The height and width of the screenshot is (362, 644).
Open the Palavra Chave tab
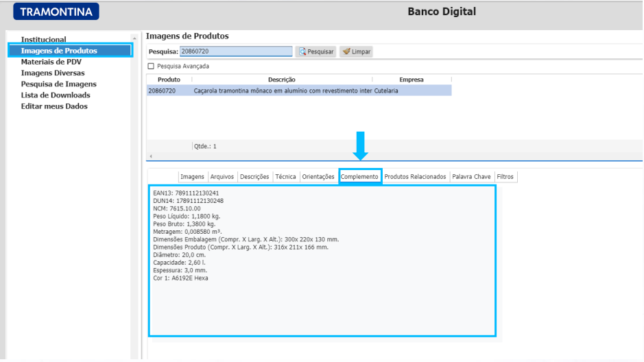[471, 176]
